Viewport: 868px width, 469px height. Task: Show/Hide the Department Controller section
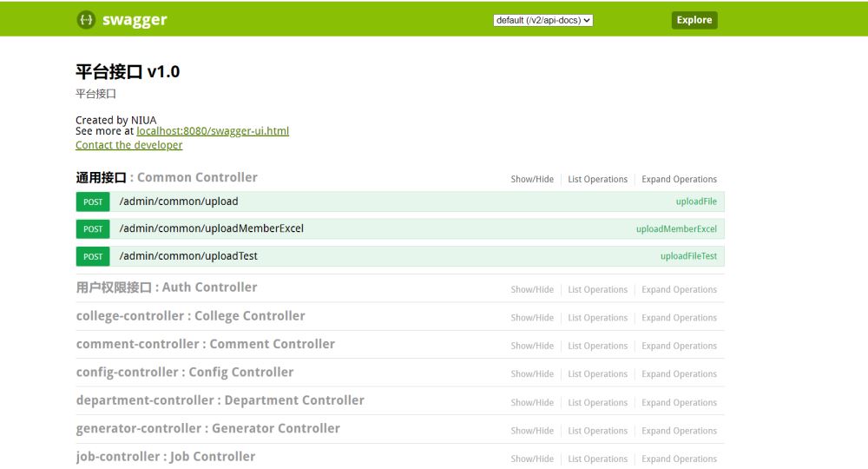[x=532, y=402]
